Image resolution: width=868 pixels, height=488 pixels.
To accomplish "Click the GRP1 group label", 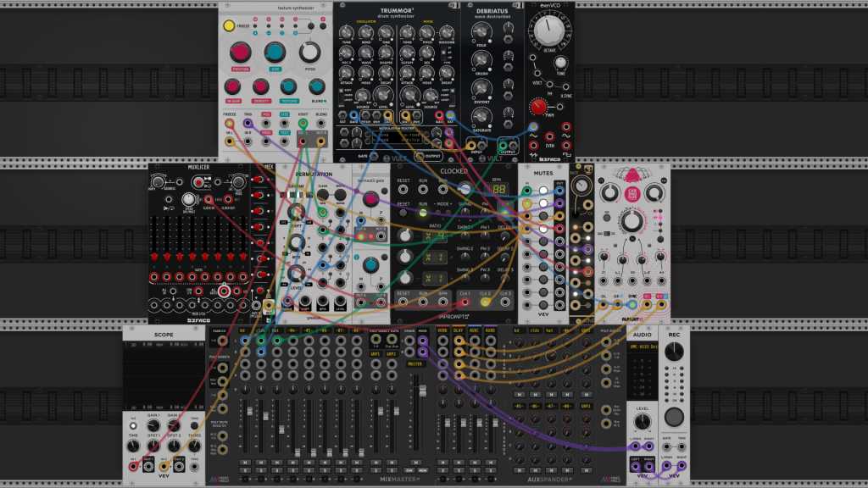I will click(376, 354).
